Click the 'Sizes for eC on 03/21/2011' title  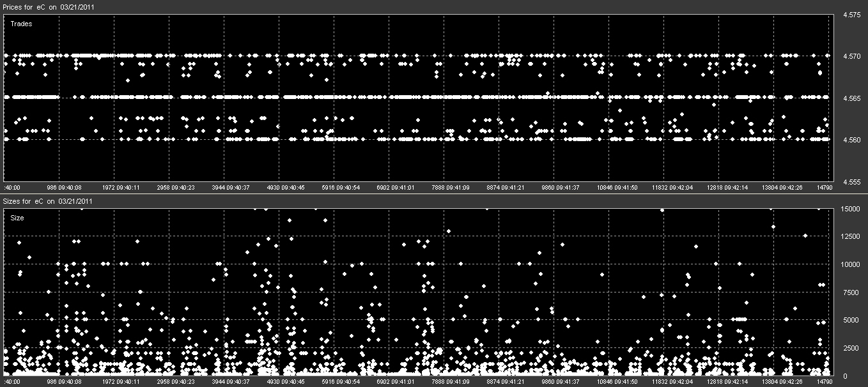point(48,201)
